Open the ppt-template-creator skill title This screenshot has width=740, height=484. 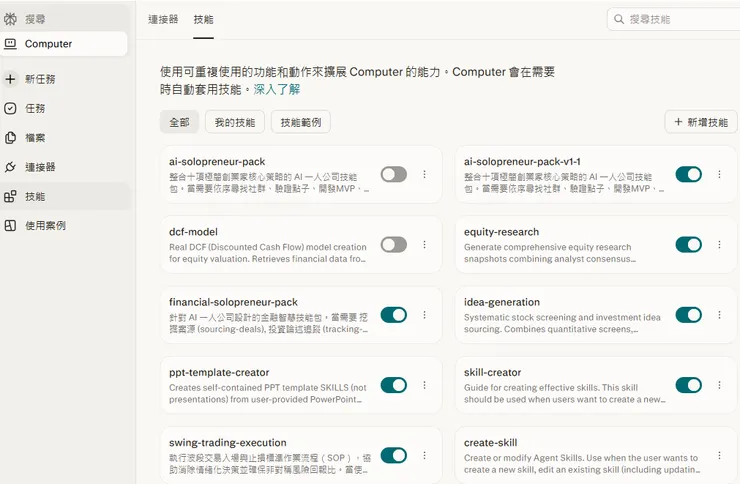219,372
